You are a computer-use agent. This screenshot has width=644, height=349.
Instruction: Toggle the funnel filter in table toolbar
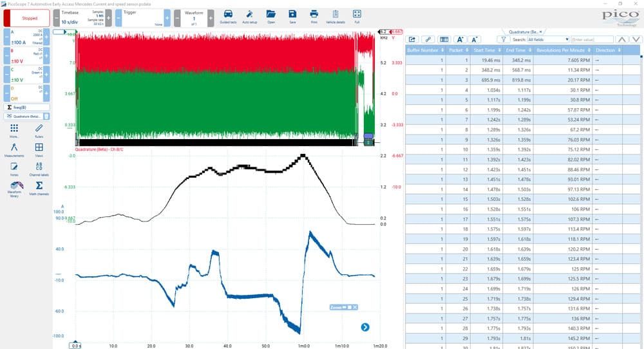(503, 39)
